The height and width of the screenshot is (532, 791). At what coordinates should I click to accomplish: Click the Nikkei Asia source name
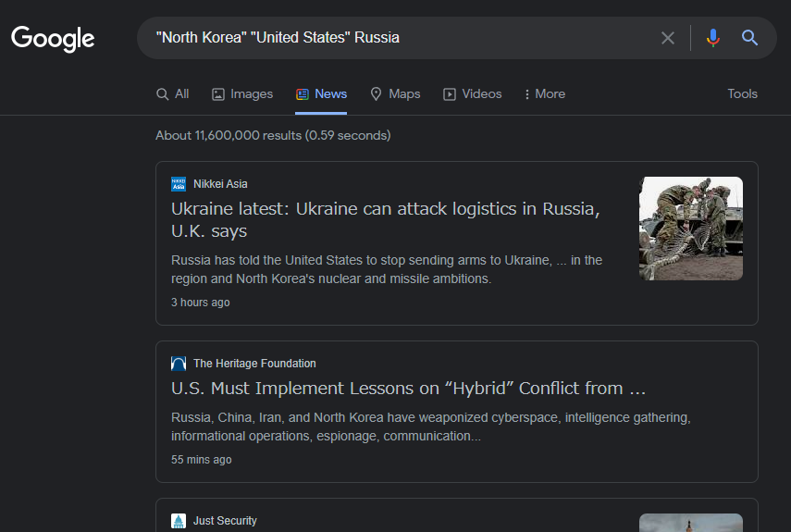[x=220, y=184]
